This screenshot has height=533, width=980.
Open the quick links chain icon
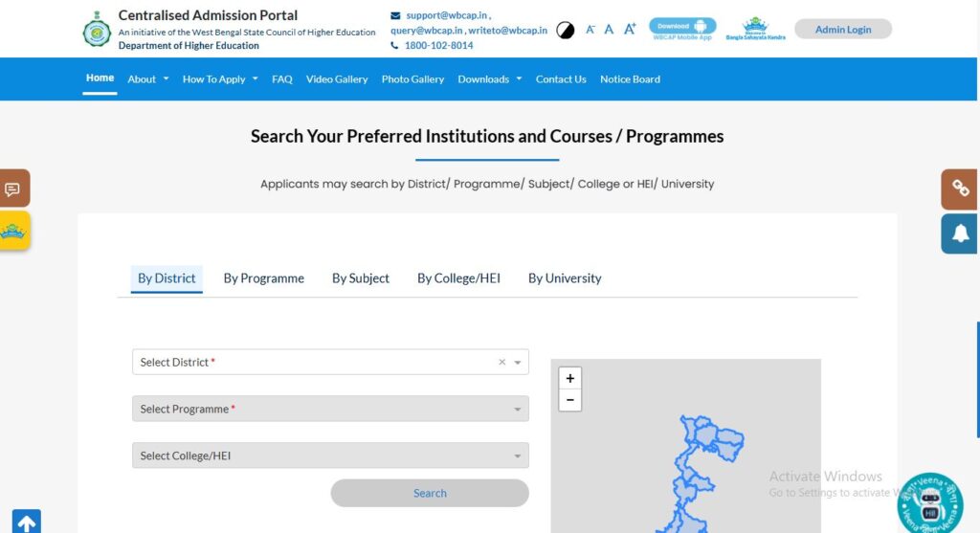point(960,189)
